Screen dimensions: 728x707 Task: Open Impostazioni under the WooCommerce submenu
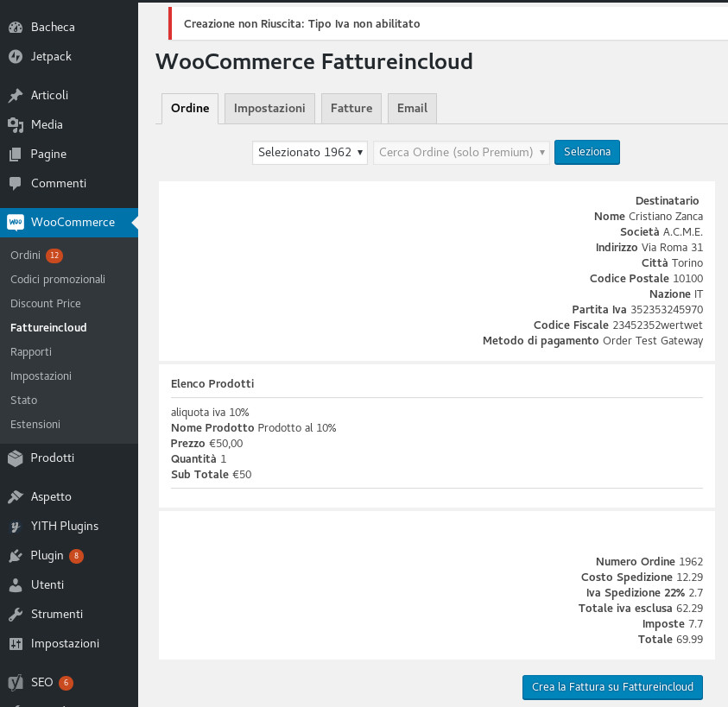[x=41, y=376]
